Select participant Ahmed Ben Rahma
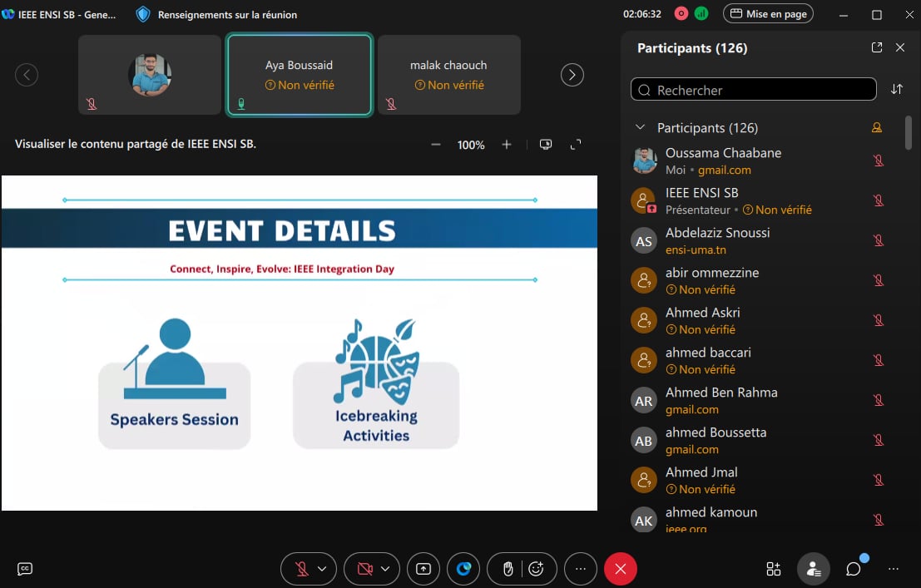The width and height of the screenshot is (921, 588). tap(762, 401)
